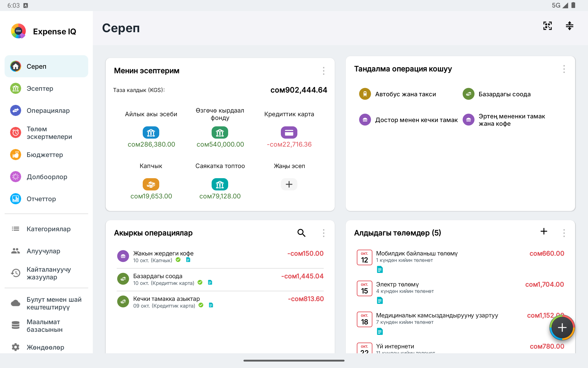Open the Капчык wallet icon
The image size is (588, 368).
[x=151, y=184]
